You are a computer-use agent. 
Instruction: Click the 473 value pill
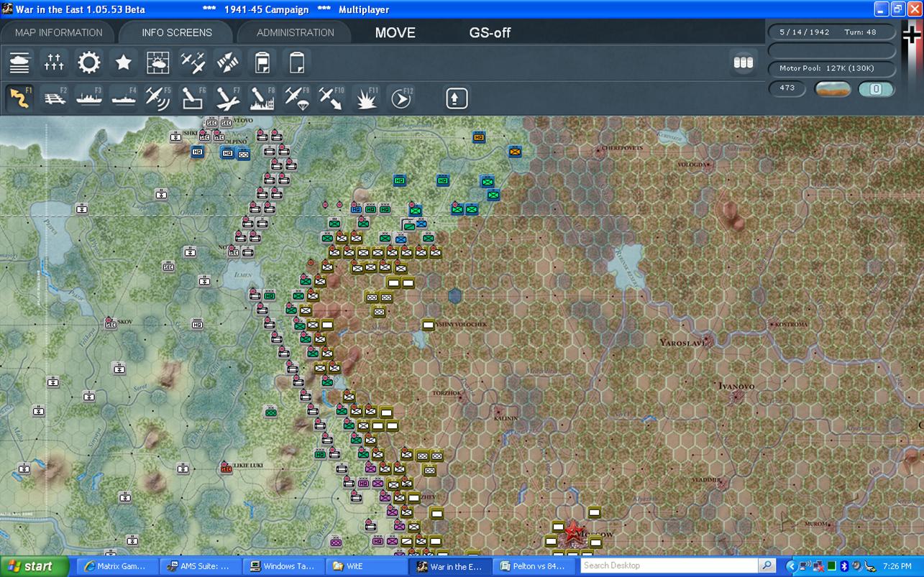pos(787,88)
